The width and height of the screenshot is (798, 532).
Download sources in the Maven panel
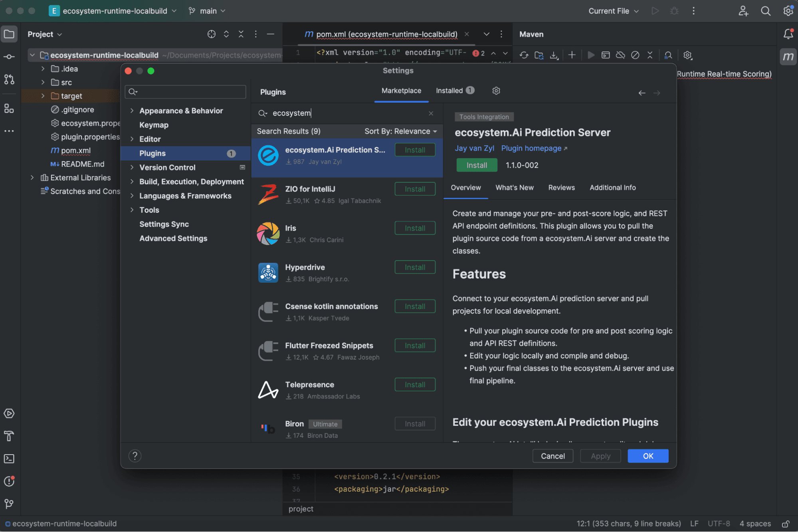click(554, 55)
